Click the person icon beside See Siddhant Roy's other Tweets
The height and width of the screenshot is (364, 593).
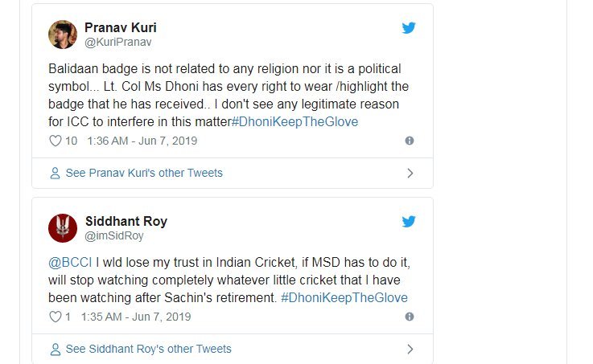click(55, 349)
